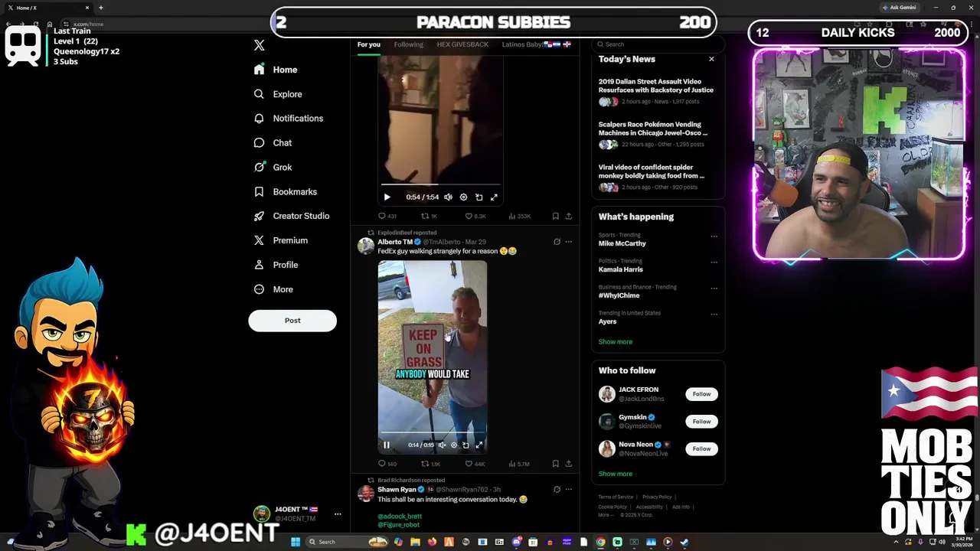Screen dimensions: 980x551
Task: Open J4OENT account menu dots
Action: 338,514
